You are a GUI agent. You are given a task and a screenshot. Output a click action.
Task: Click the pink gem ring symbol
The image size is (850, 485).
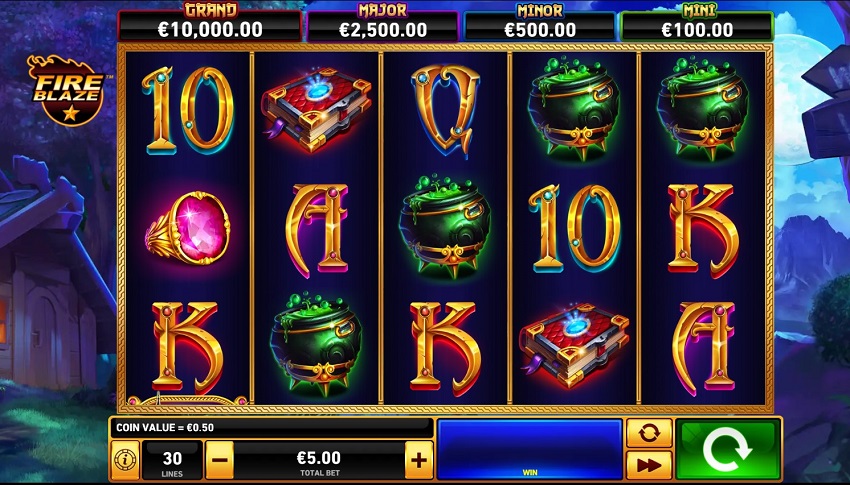(188, 230)
